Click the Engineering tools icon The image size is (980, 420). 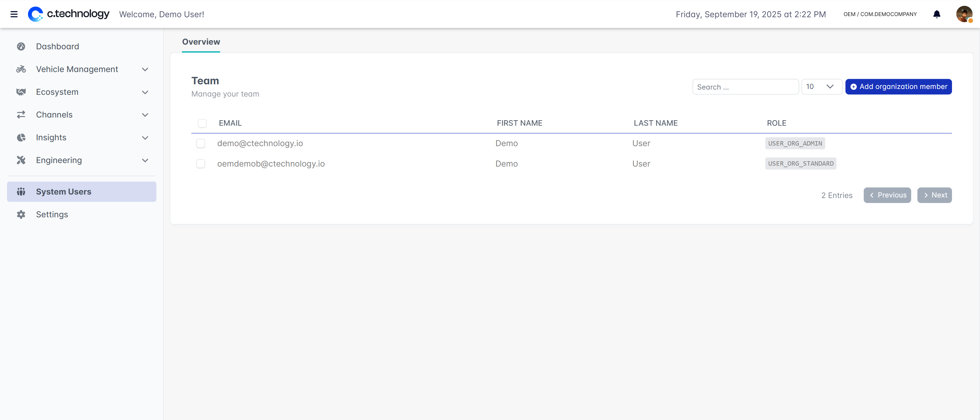tap(21, 160)
